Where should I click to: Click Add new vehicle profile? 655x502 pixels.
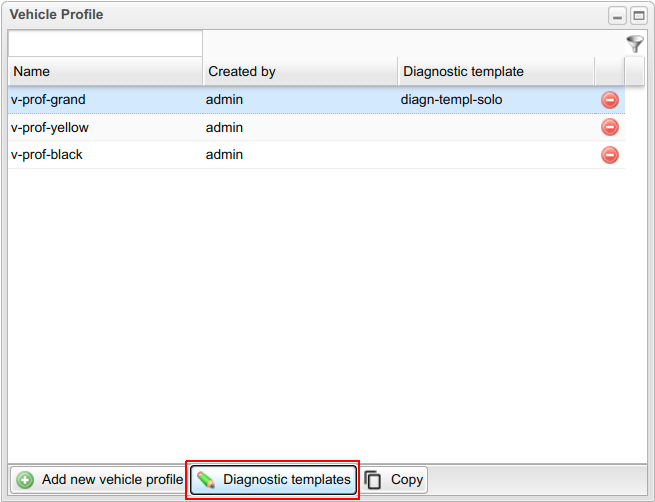99,480
